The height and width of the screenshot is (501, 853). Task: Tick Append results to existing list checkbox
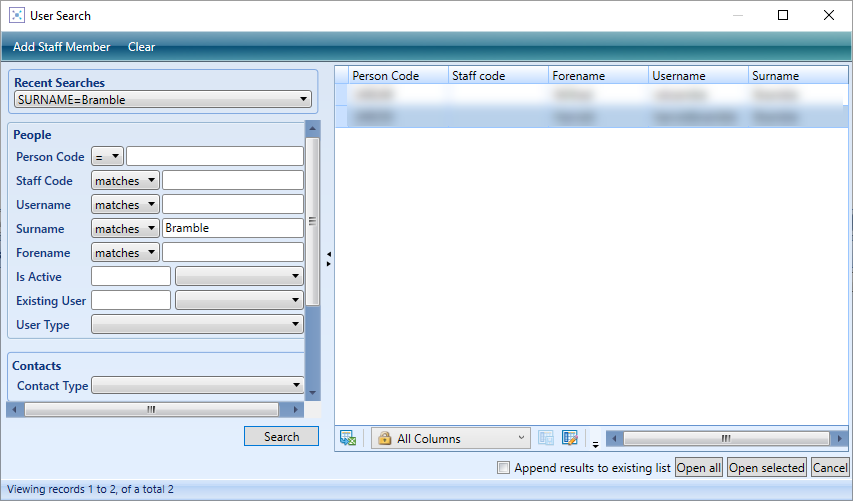(503, 467)
